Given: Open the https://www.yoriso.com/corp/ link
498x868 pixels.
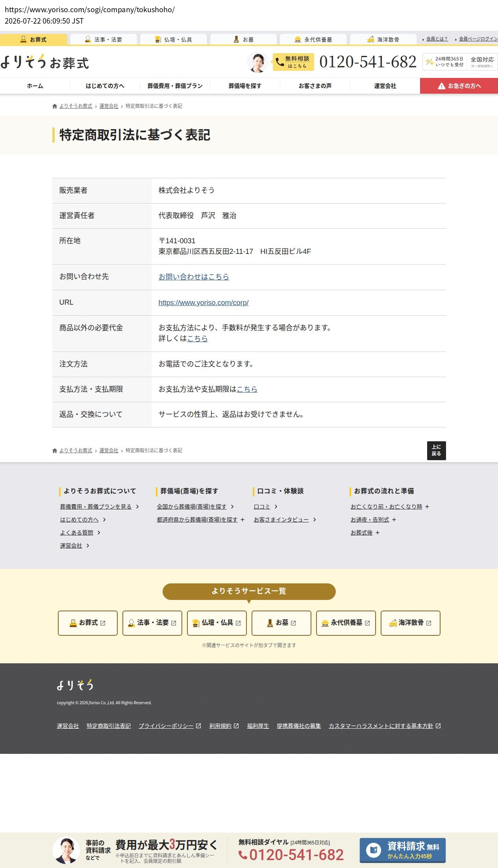Looking at the screenshot, I should tap(204, 303).
